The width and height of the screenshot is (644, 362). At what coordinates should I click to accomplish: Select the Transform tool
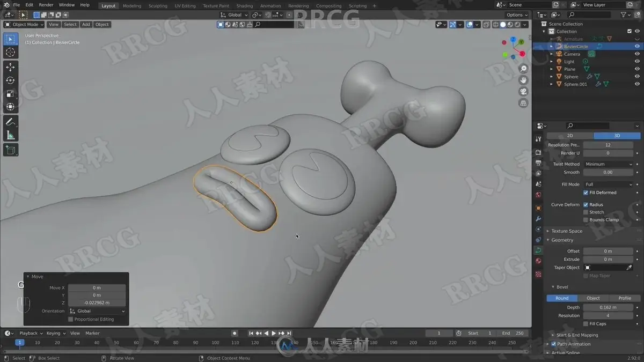click(x=10, y=106)
